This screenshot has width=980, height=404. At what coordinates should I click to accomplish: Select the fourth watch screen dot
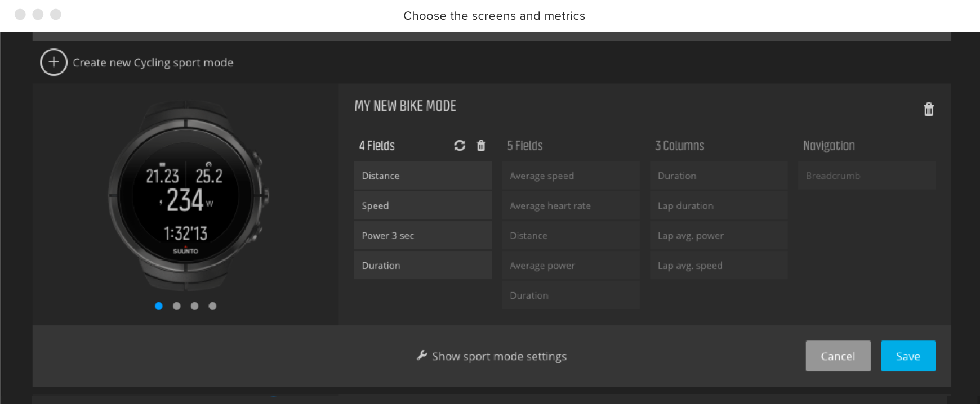[212, 306]
